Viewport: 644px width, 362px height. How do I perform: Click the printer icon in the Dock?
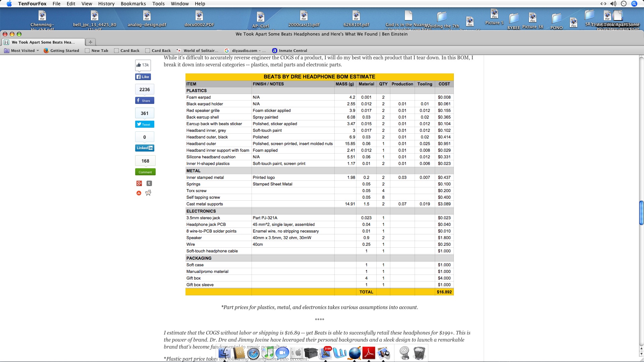tap(311, 353)
